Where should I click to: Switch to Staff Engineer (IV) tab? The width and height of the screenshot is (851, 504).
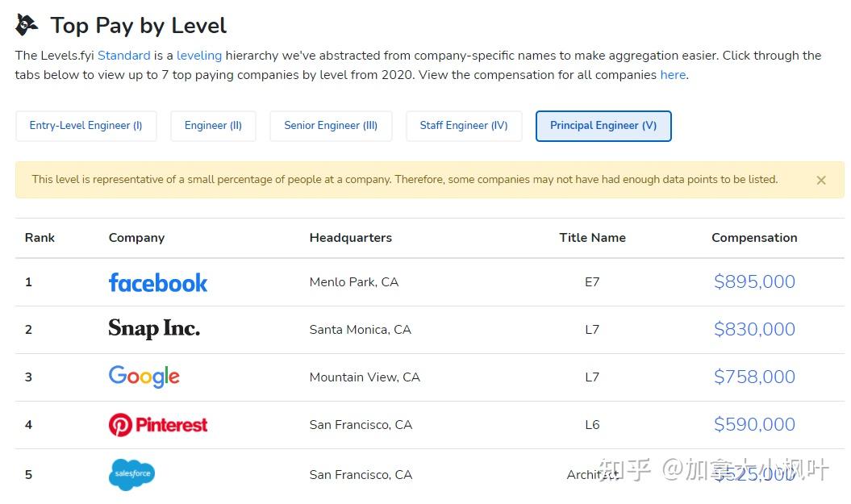464,126
